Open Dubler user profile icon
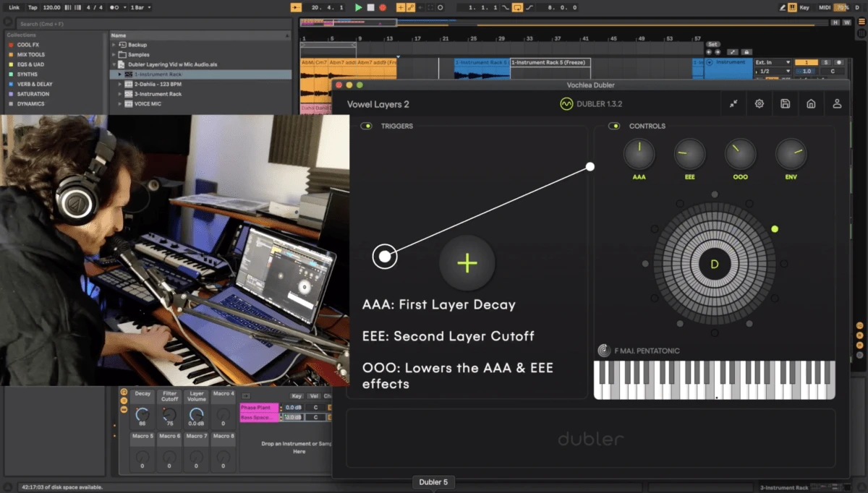 (x=837, y=103)
